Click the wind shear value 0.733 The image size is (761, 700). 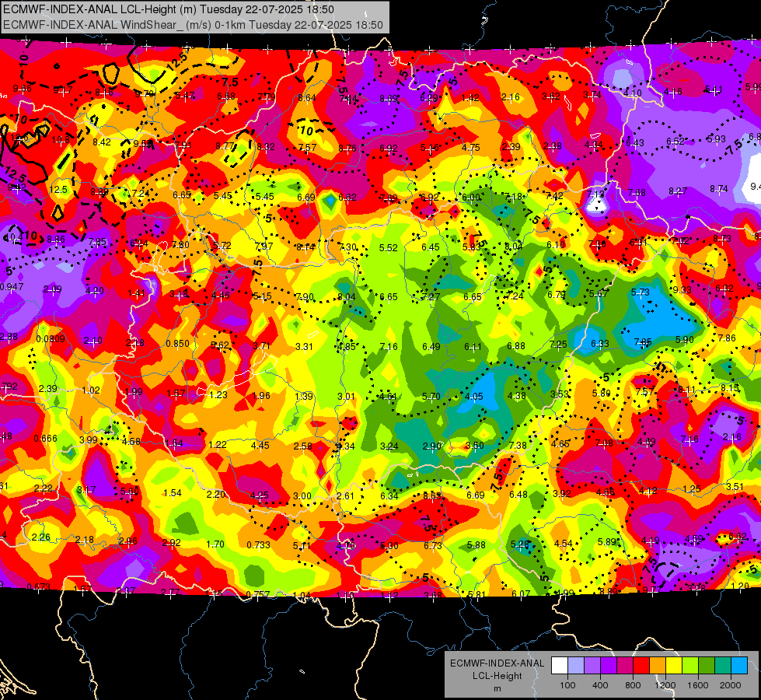pyautogui.click(x=258, y=545)
